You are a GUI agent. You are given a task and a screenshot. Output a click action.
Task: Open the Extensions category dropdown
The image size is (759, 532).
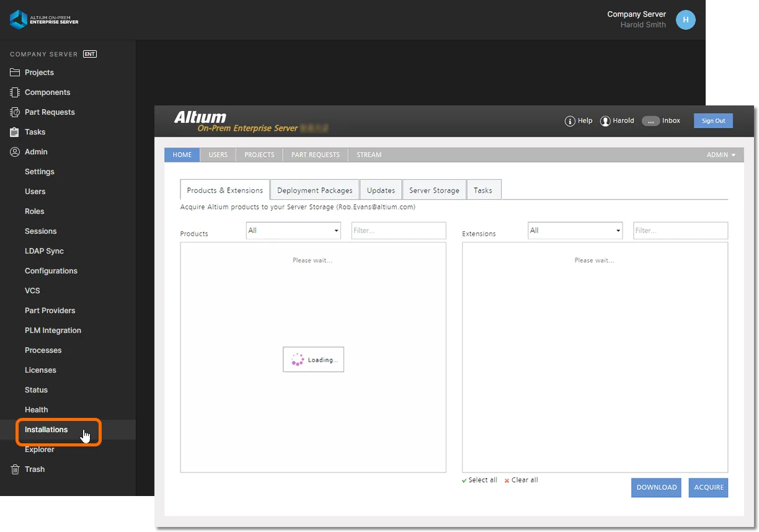pos(575,231)
